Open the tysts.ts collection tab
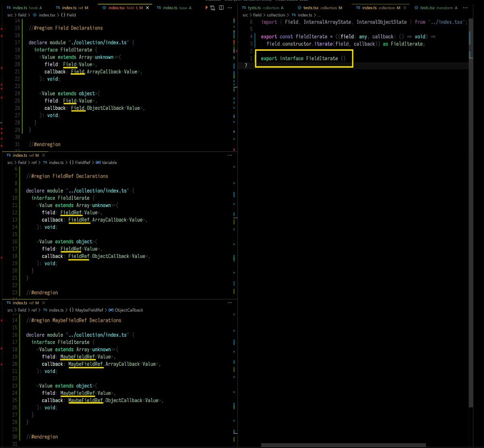This screenshot has width=484, height=448. tap(263, 8)
